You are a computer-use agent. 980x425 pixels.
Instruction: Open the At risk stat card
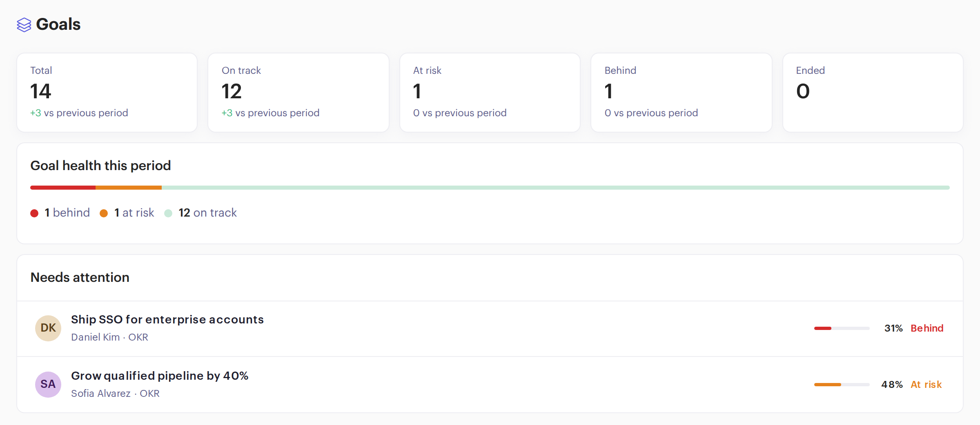tap(490, 93)
